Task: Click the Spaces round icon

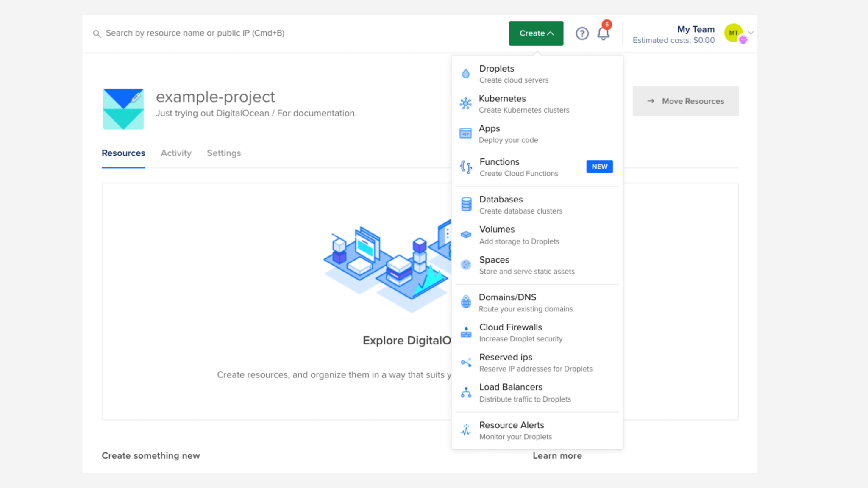Action: 466,265
